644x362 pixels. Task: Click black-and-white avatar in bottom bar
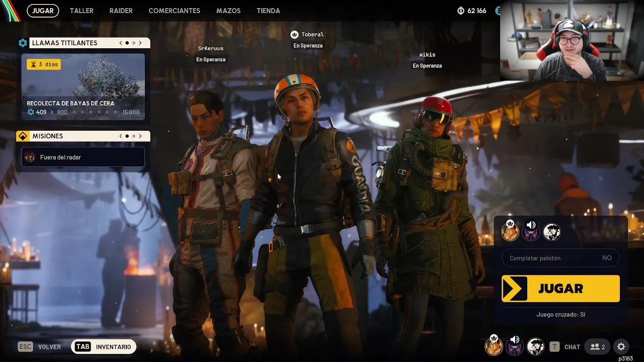535,346
